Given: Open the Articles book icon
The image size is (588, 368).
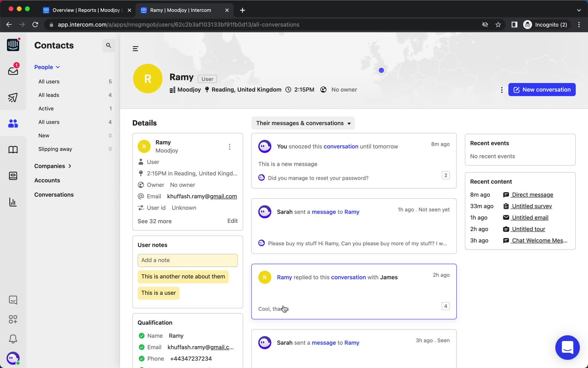Looking at the screenshot, I should (13, 150).
